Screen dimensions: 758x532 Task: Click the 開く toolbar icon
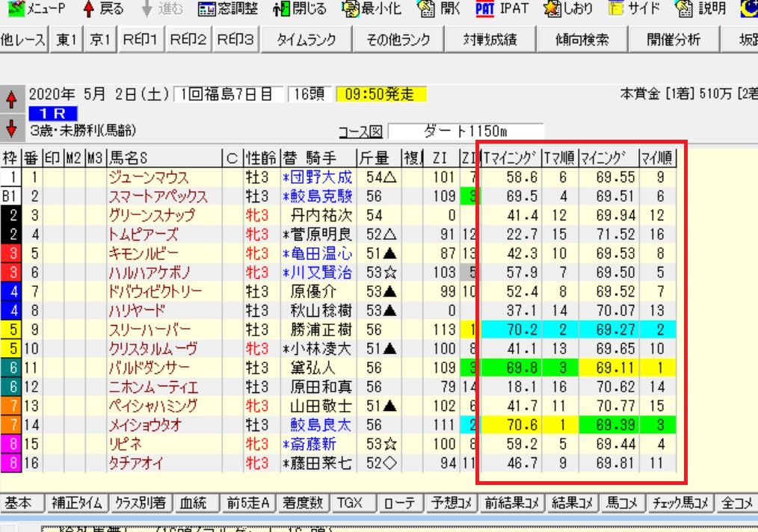(426, 9)
